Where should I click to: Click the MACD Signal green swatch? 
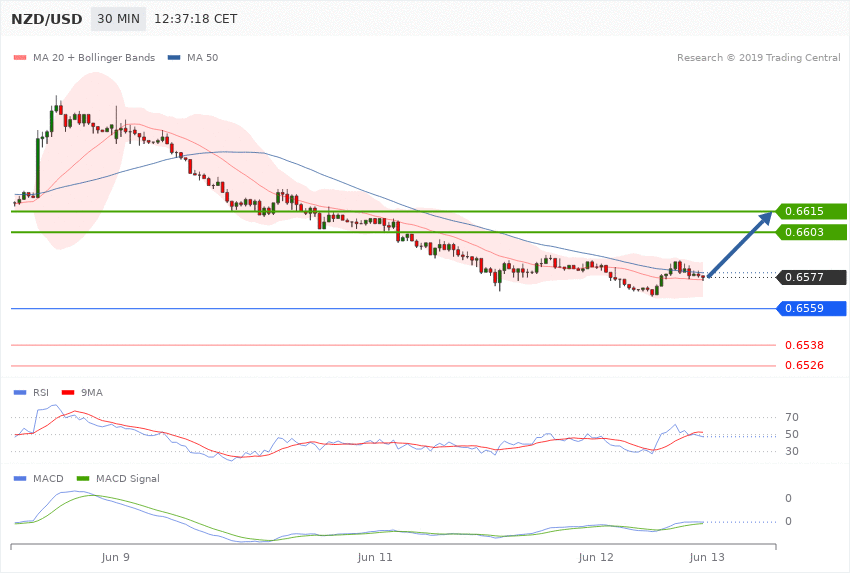tap(83, 478)
